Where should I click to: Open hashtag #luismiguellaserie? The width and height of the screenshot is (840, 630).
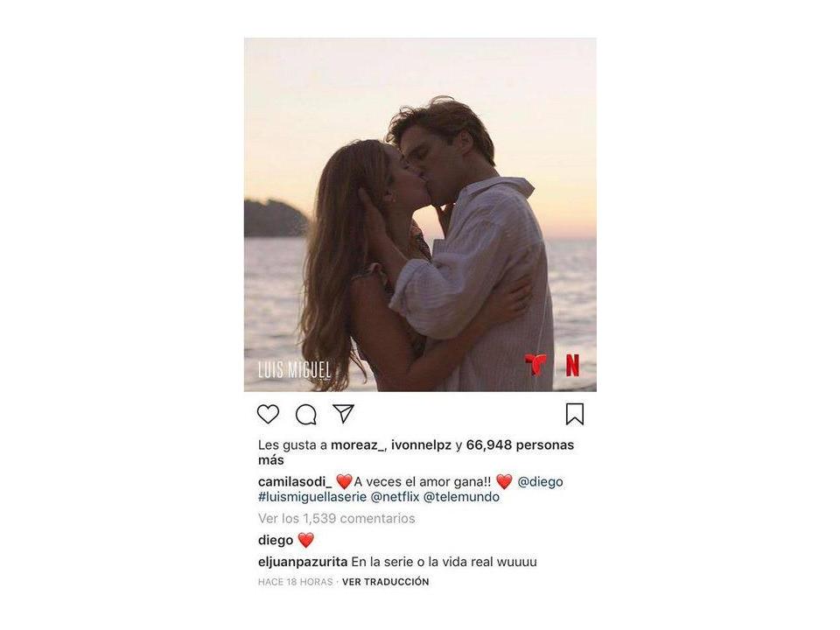312,497
